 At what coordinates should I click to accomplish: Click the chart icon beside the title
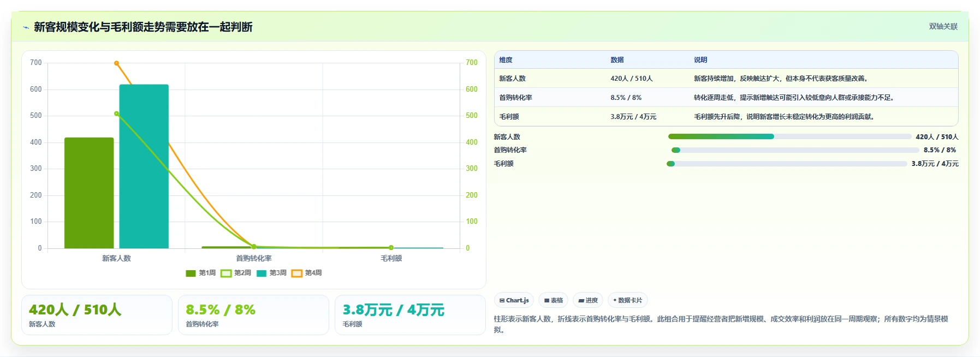click(26, 27)
